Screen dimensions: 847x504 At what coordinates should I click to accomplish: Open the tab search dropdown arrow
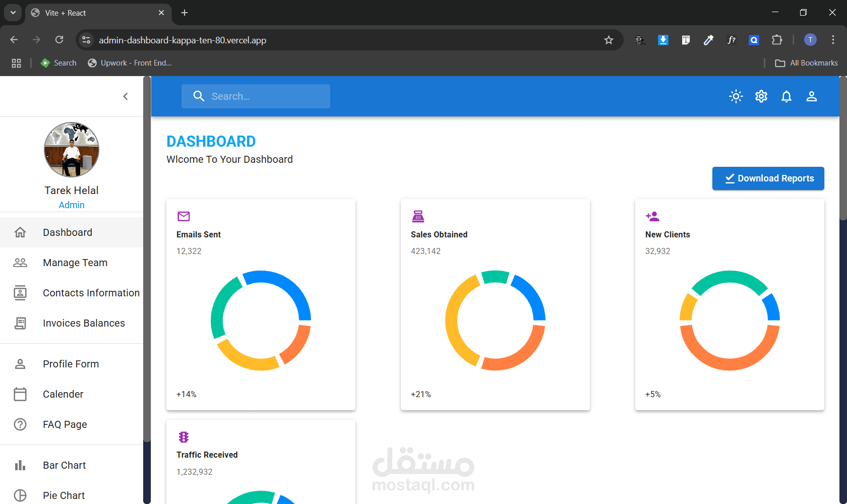click(x=13, y=13)
